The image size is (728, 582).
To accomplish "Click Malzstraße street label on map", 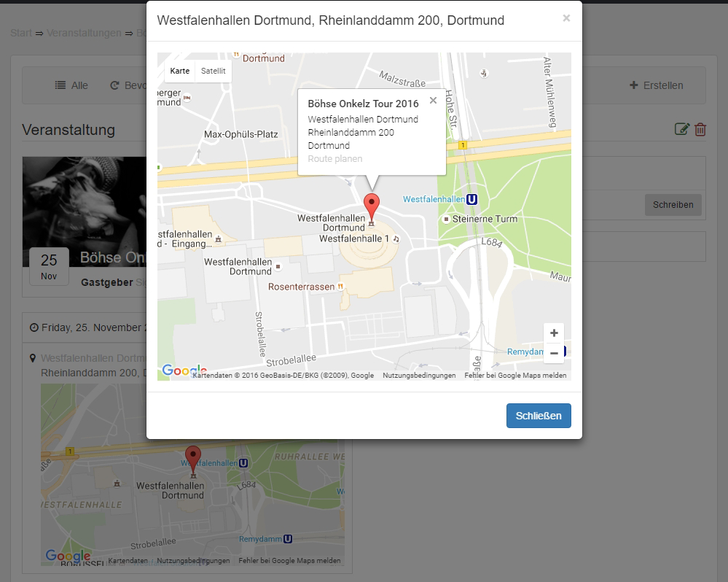I will click(x=402, y=79).
